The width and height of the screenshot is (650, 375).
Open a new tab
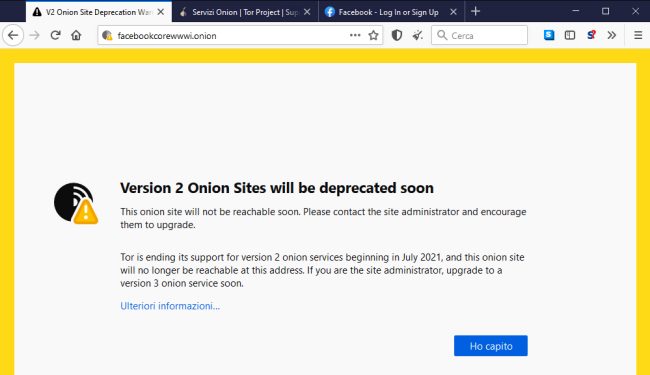(475, 12)
